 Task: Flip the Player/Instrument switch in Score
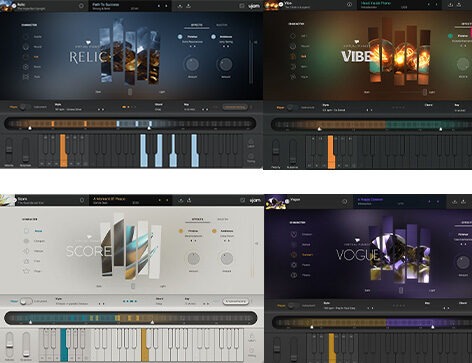(x=26, y=301)
